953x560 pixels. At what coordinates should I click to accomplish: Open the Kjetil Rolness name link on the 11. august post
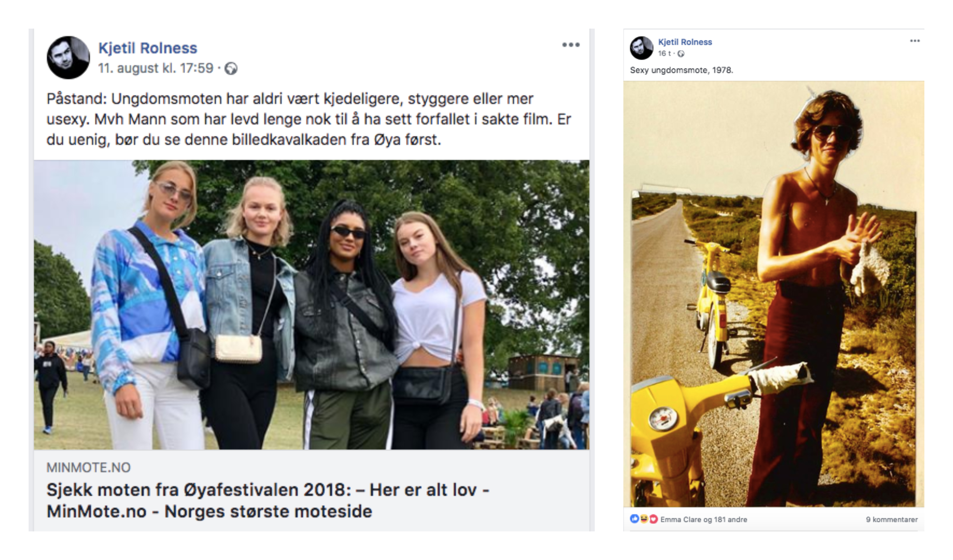click(148, 48)
